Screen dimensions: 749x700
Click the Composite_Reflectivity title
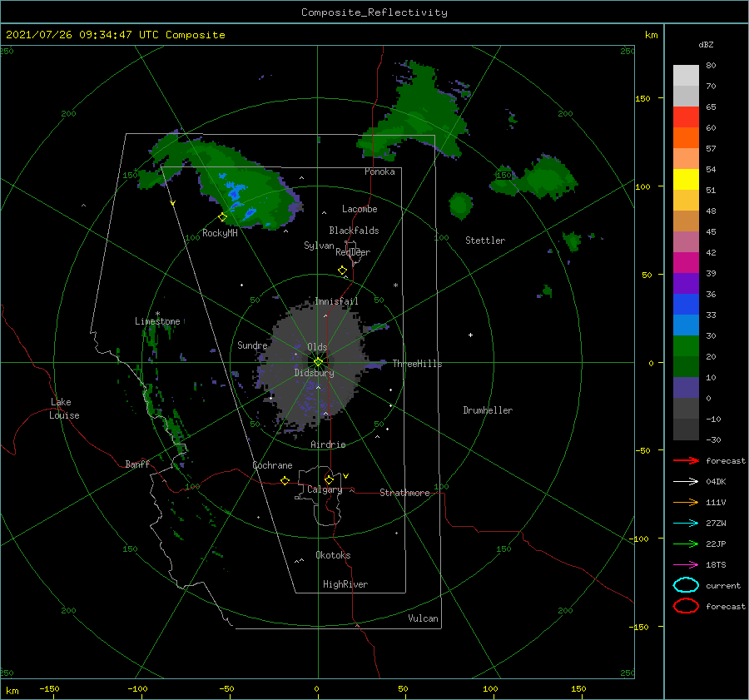point(374,12)
